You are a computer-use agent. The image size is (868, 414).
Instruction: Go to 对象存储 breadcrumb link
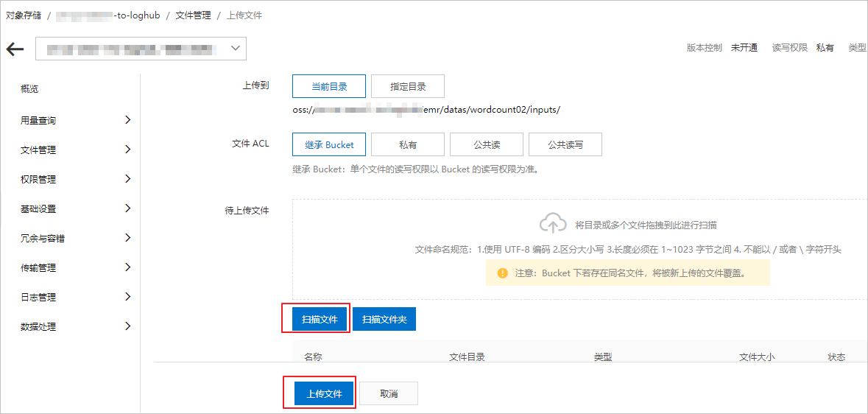(24, 15)
